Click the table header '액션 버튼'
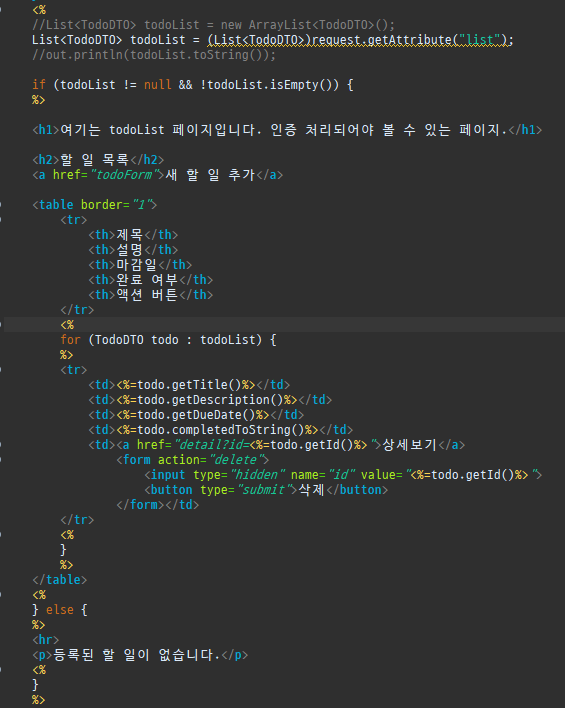This screenshot has width=565, height=708. pos(147,294)
